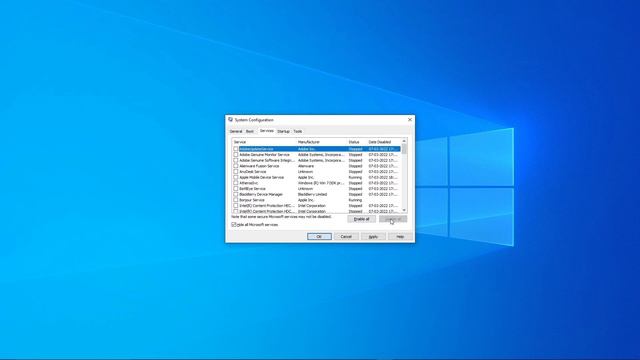
Task: Check the Alienware Fusion Service box
Action: point(236,166)
